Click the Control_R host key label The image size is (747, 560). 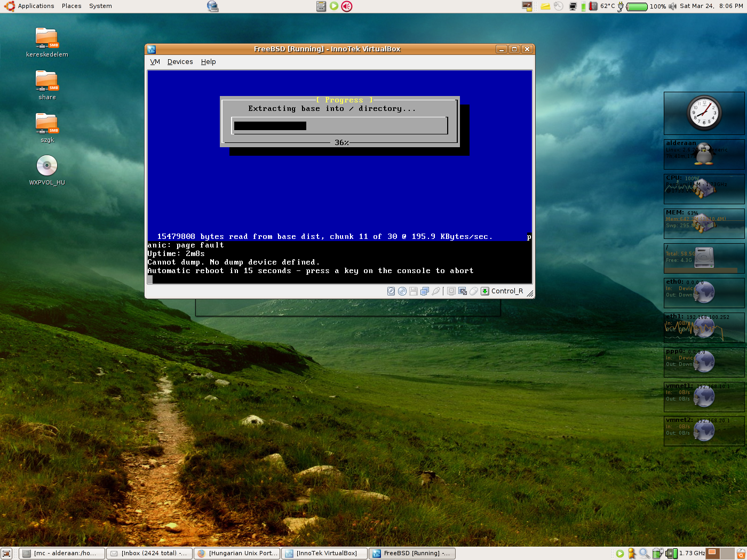[x=507, y=291]
